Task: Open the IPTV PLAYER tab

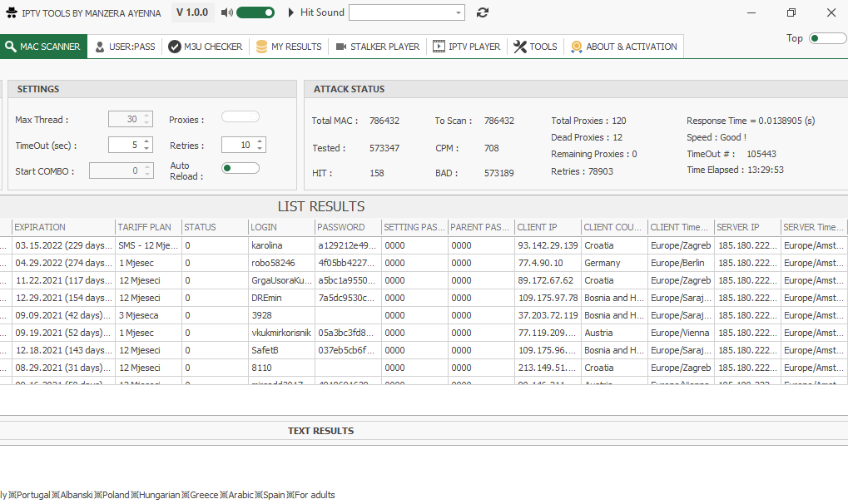Action: pos(466,47)
